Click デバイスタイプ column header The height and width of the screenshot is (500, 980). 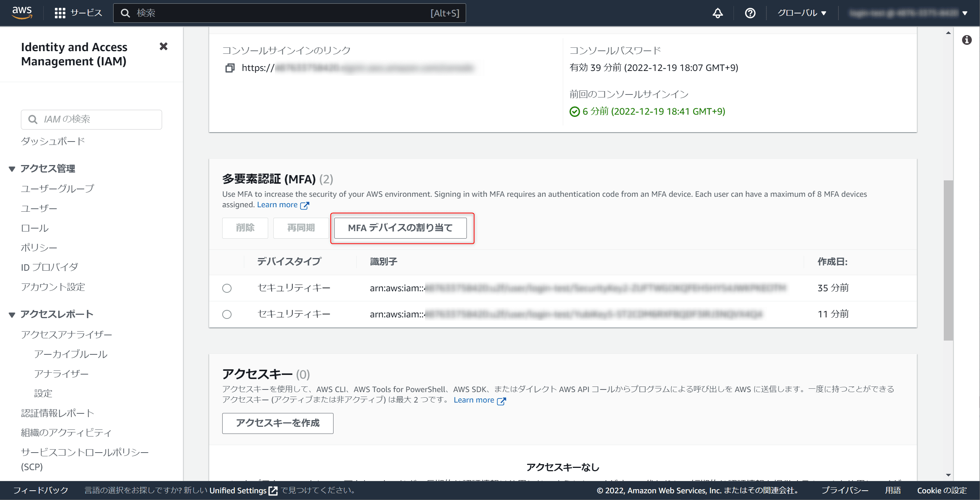coord(289,262)
